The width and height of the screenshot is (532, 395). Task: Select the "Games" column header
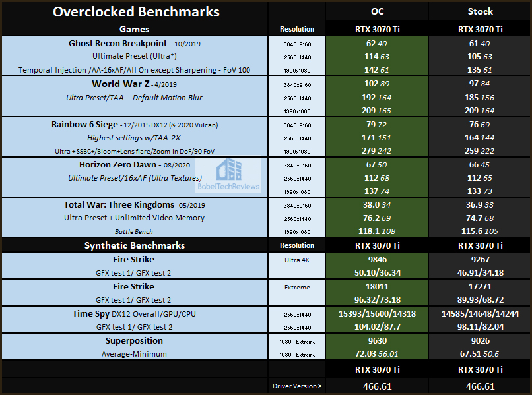(x=134, y=29)
